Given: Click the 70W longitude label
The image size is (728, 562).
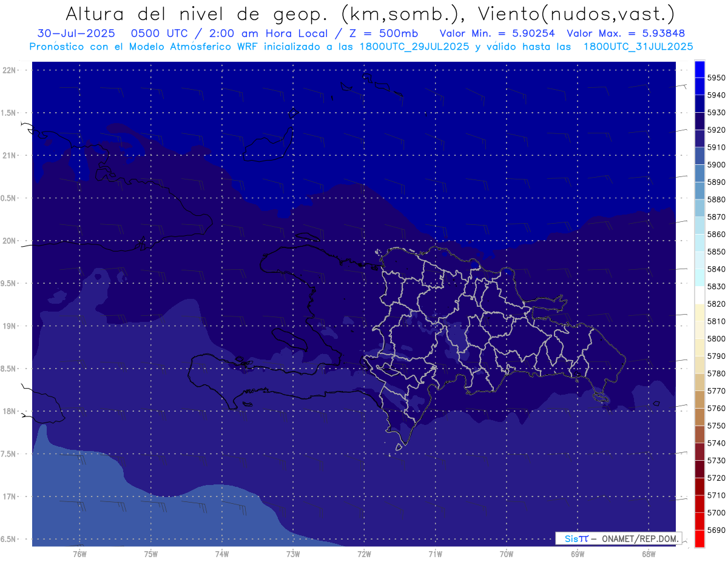Looking at the screenshot, I should tap(506, 554).
